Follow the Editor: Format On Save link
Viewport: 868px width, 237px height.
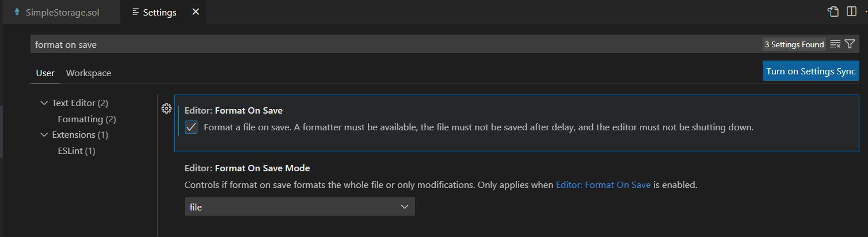click(603, 185)
